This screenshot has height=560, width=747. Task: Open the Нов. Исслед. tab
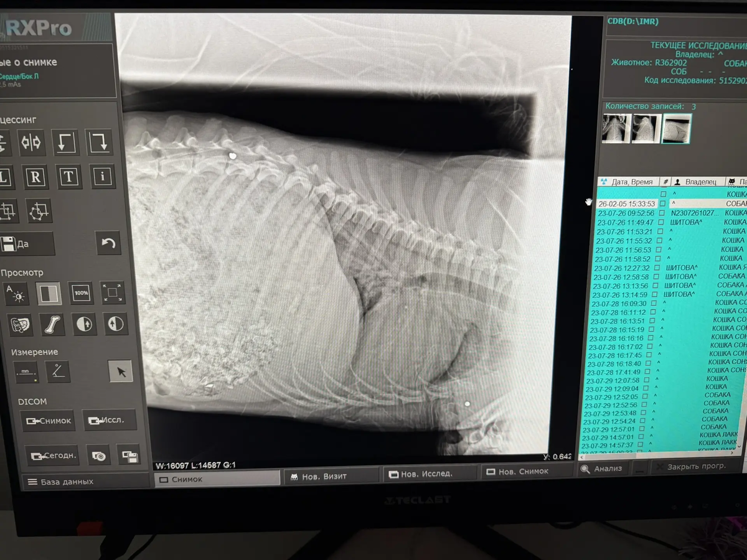[x=430, y=474]
